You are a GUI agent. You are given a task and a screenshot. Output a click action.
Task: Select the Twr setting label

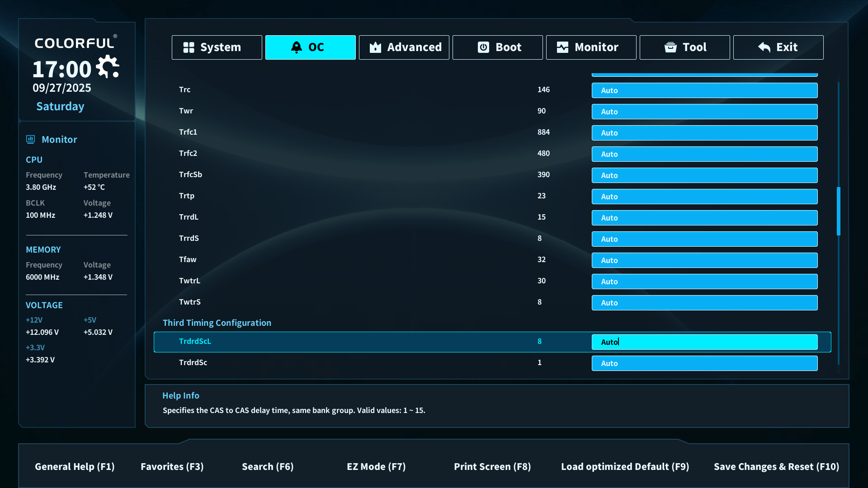(x=186, y=111)
